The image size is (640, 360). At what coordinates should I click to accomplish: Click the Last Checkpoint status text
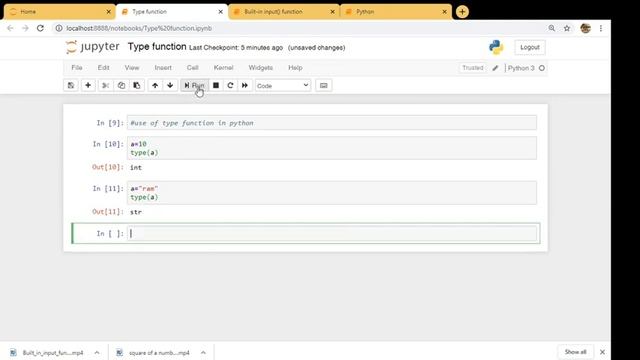click(236, 48)
